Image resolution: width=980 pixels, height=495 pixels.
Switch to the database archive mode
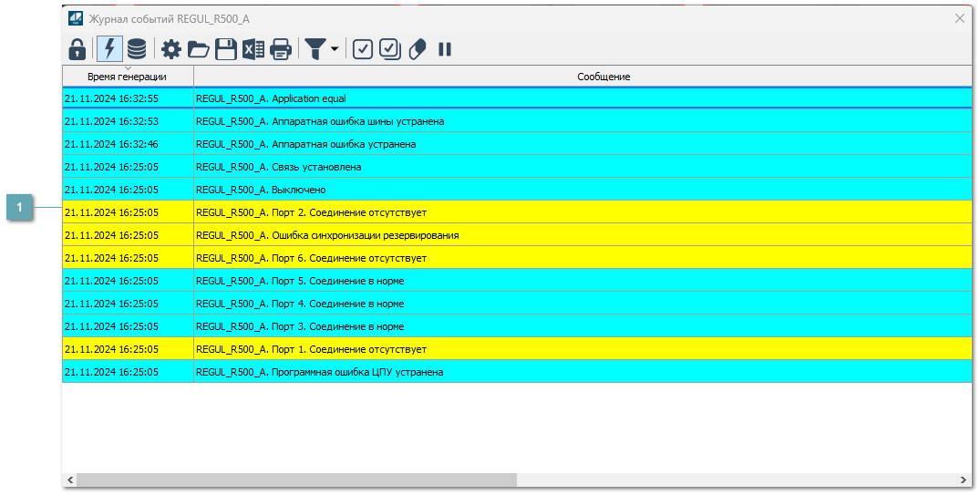[137, 49]
